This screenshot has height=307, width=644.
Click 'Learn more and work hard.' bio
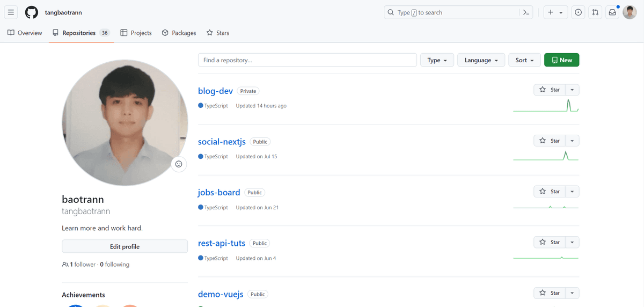click(x=103, y=228)
